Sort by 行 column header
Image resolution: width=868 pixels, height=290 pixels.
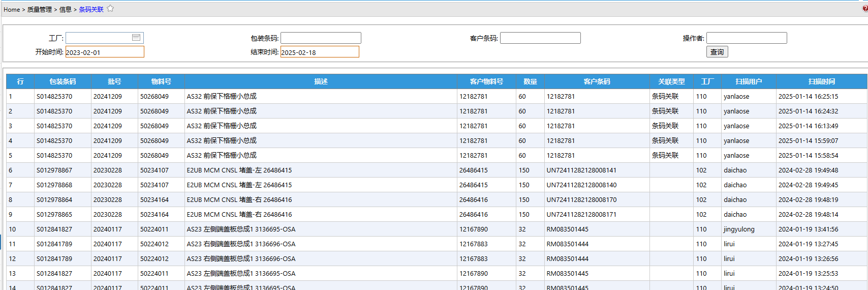20,81
